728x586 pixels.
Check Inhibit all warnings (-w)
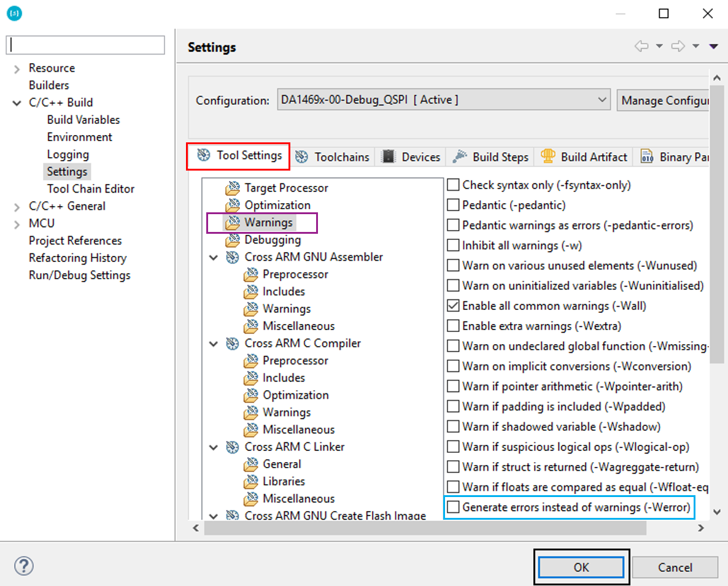pyautogui.click(x=453, y=245)
